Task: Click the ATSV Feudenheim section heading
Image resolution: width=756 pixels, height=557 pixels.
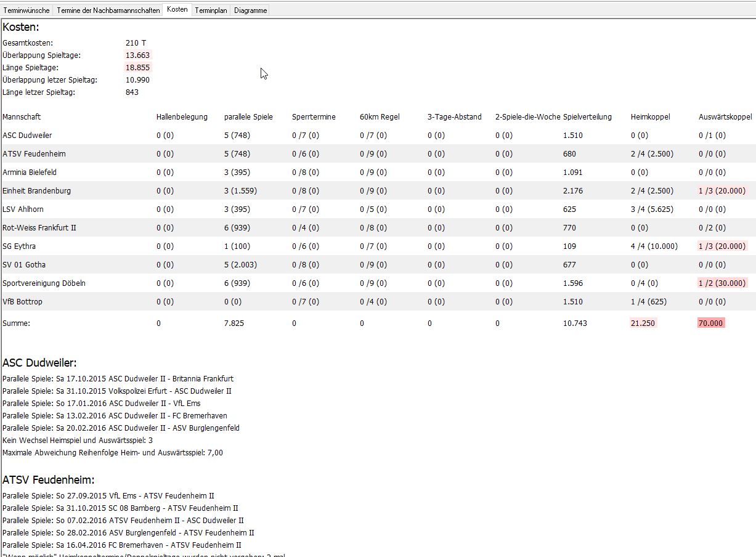Action: [48, 480]
